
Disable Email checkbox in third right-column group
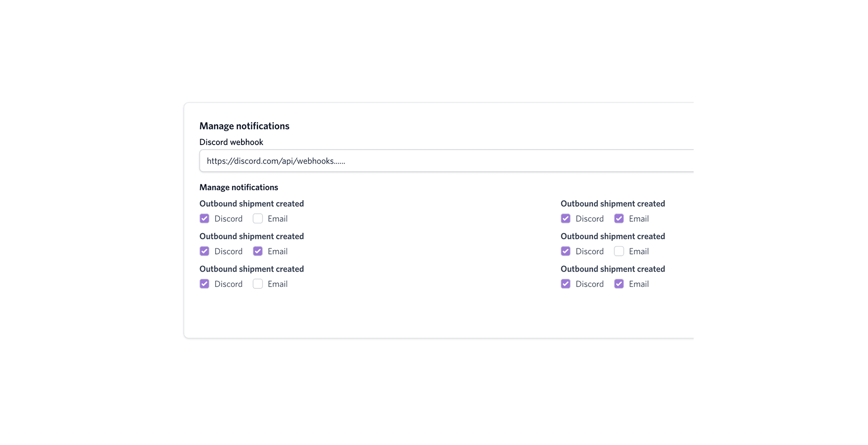pyautogui.click(x=619, y=284)
